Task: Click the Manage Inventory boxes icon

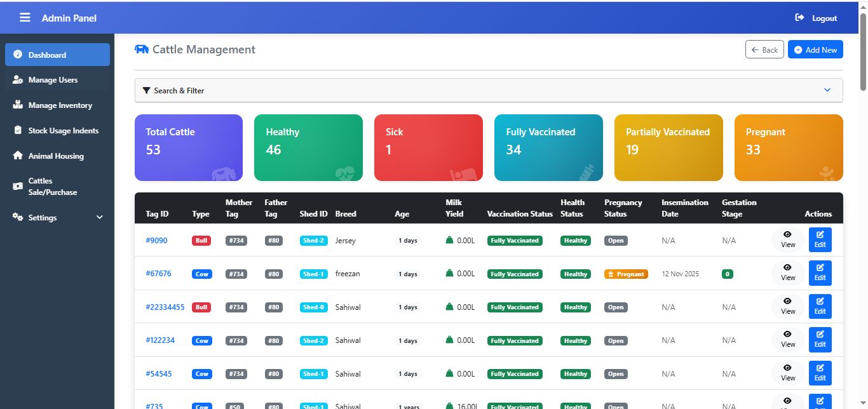Action: point(18,105)
